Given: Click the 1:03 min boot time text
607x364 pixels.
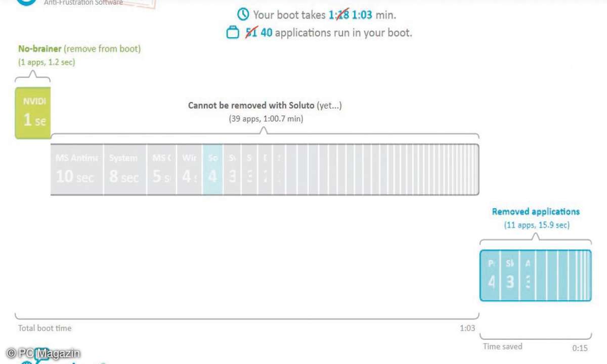Looking at the screenshot, I should pos(374,15).
